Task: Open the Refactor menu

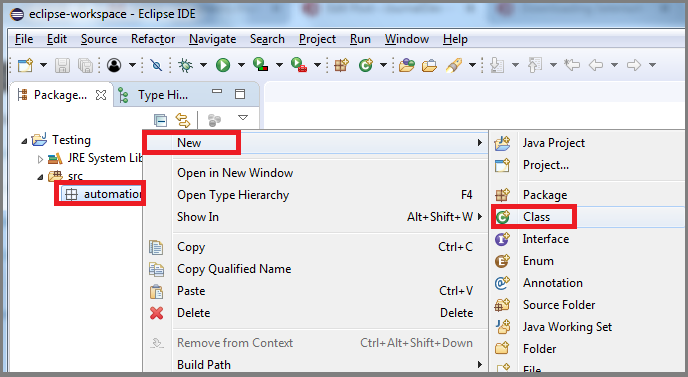Action: 153,39
